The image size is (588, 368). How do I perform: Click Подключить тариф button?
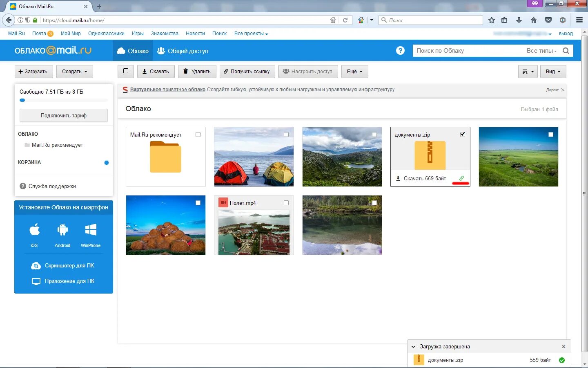[64, 115]
